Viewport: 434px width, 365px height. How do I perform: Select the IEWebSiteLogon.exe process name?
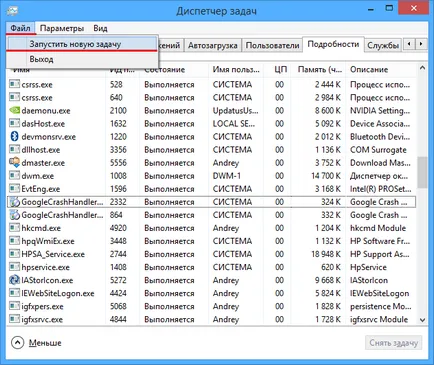(x=58, y=293)
